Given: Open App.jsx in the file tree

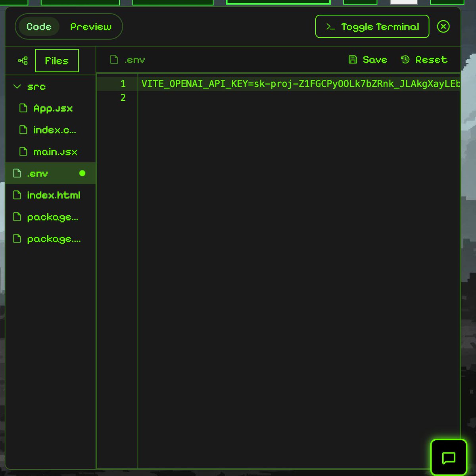Looking at the screenshot, I should [50, 108].
